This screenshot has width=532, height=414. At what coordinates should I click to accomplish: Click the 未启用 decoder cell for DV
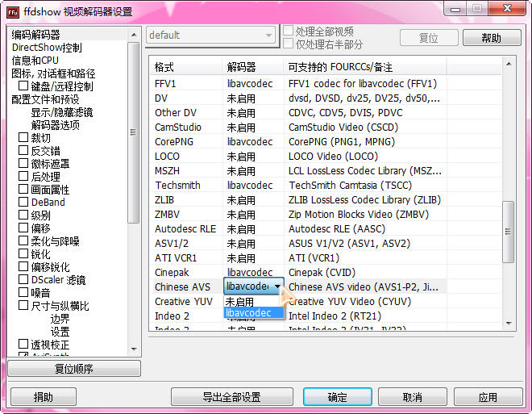241,98
